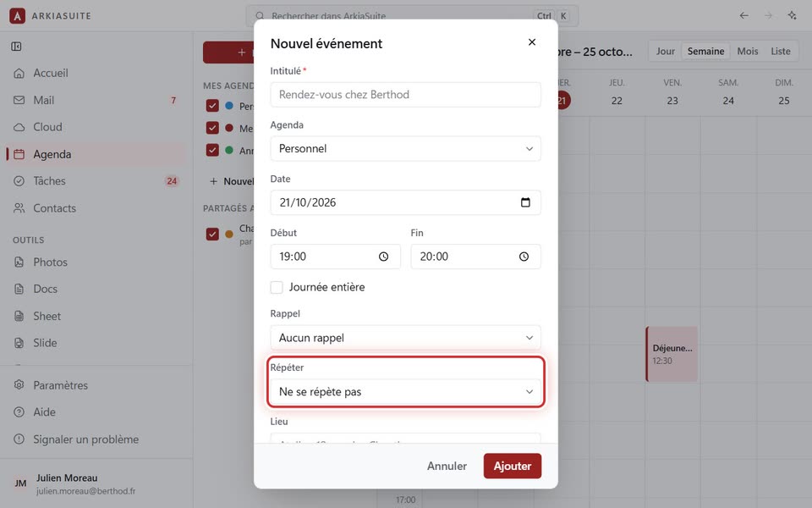Click the Date field showing 21/10/2026
This screenshot has height=508, width=812.
pyautogui.click(x=405, y=202)
